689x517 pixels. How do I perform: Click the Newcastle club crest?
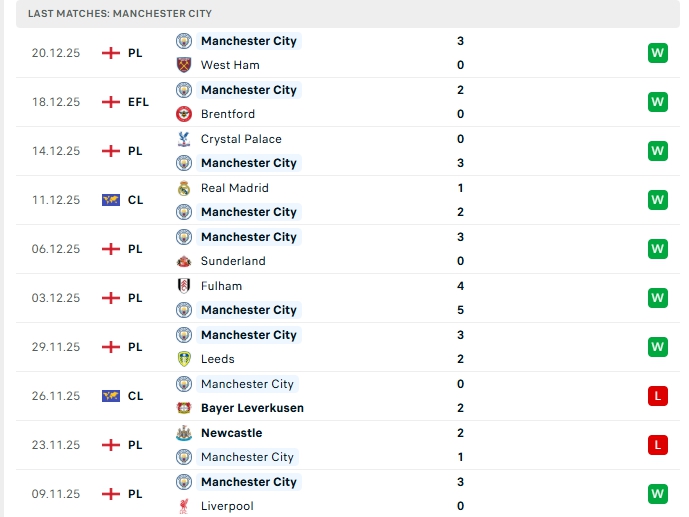point(184,433)
